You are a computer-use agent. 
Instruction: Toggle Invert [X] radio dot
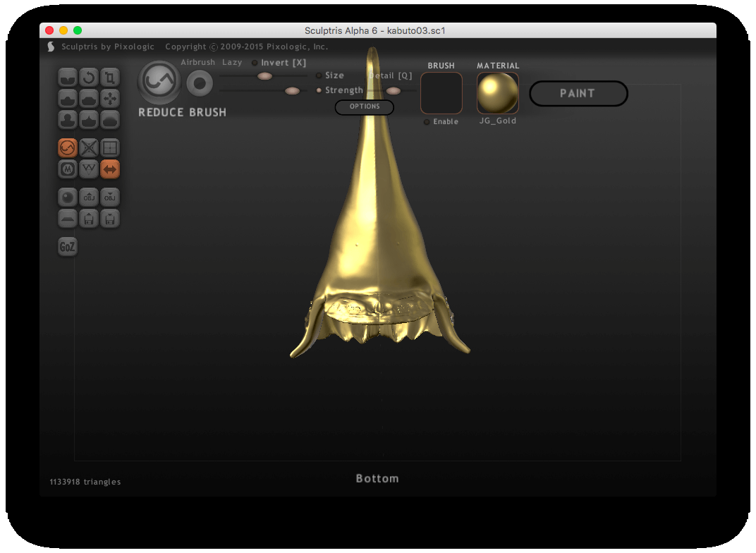(255, 63)
